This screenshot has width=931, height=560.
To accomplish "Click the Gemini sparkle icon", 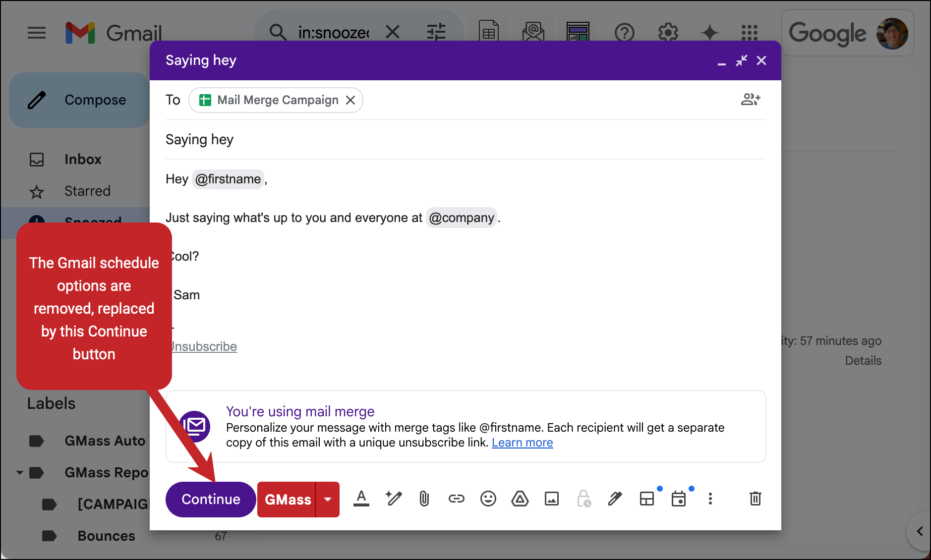I will pos(710,33).
